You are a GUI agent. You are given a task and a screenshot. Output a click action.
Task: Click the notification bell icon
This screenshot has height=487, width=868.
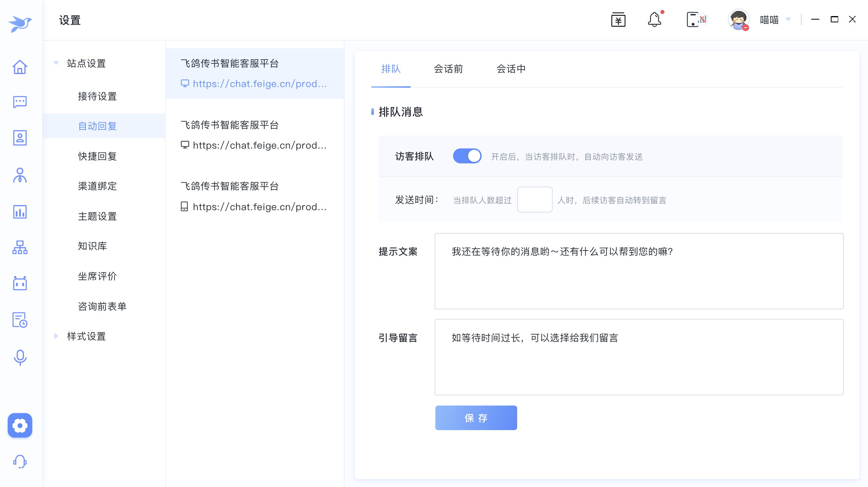click(654, 20)
